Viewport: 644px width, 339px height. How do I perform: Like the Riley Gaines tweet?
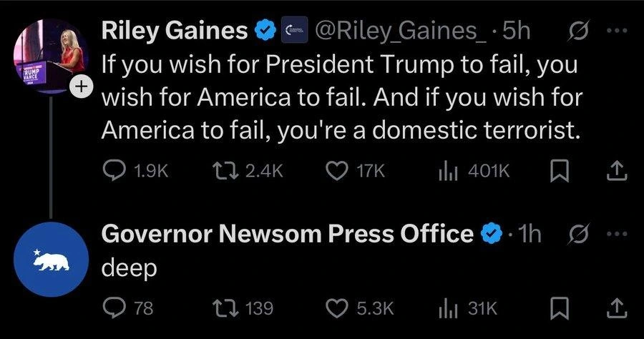[x=336, y=171]
